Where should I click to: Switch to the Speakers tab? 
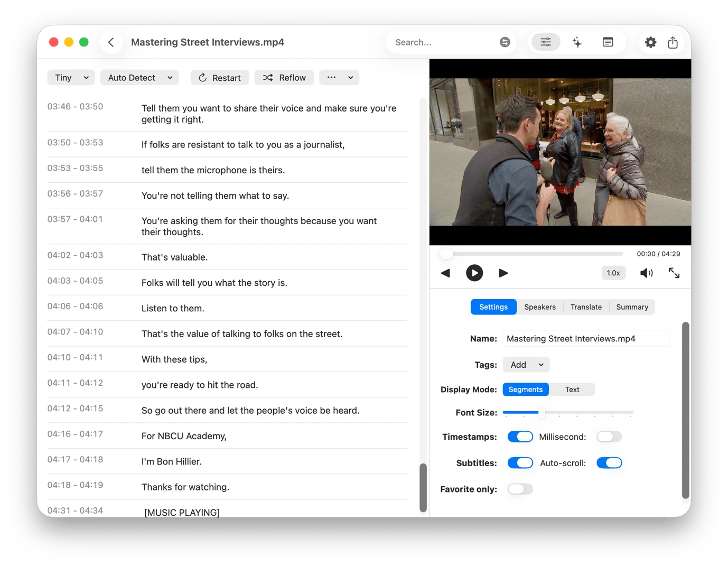(x=540, y=307)
